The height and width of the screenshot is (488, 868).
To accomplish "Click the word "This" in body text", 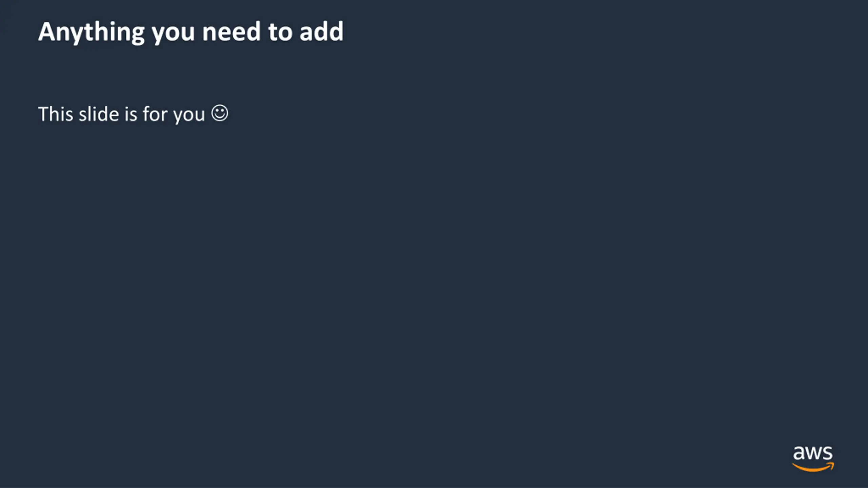I will pyautogui.click(x=56, y=114).
